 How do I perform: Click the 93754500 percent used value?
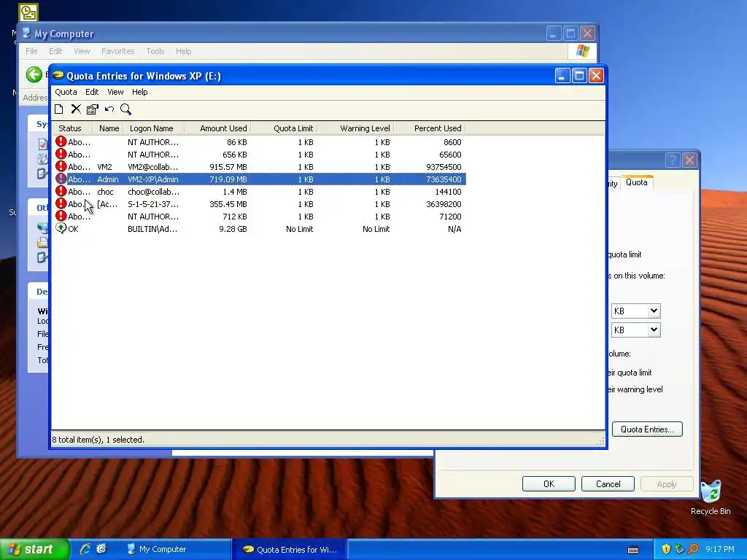(444, 167)
